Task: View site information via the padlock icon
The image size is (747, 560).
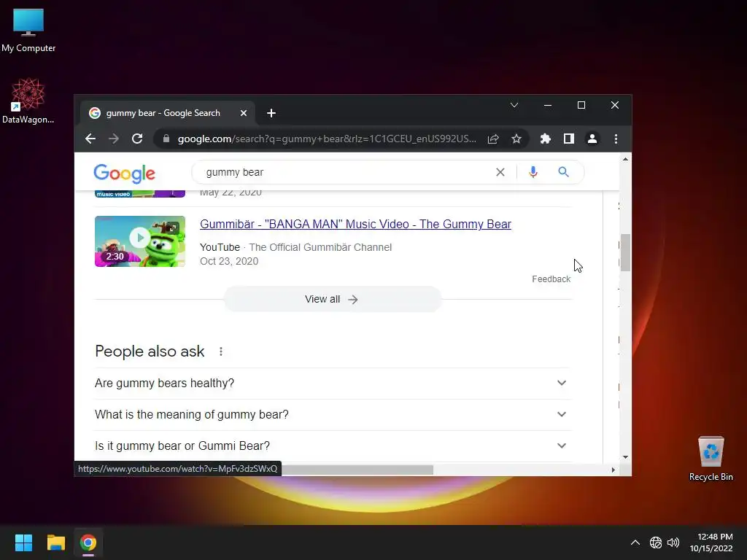Action: (166, 139)
